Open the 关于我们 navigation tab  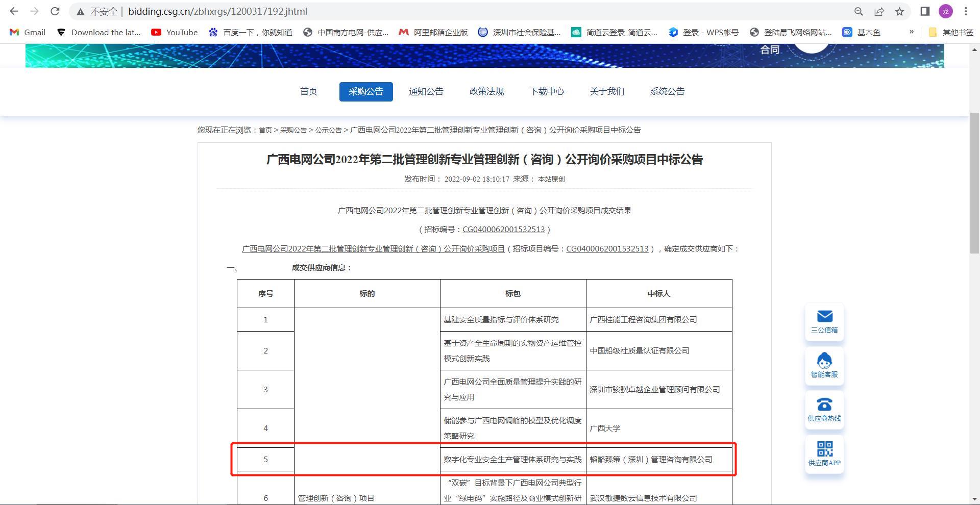[x=607, y=91]
